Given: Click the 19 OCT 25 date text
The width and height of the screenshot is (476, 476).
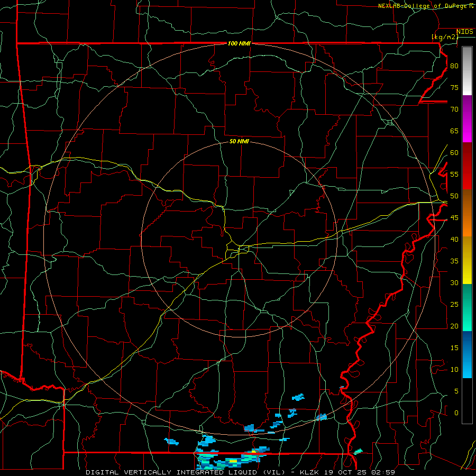Looking at the screenshot, I should pyautogui.click(x=346, y=472).
